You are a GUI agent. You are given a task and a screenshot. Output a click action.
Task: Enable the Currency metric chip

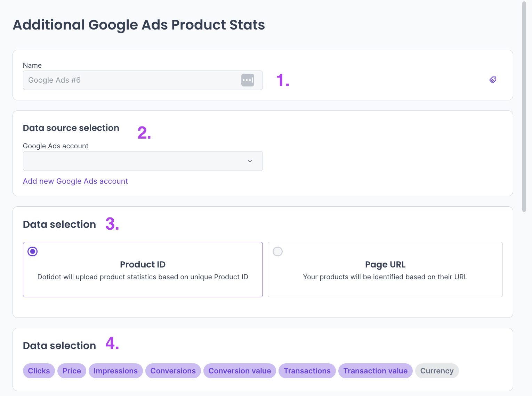click(437, 371)
